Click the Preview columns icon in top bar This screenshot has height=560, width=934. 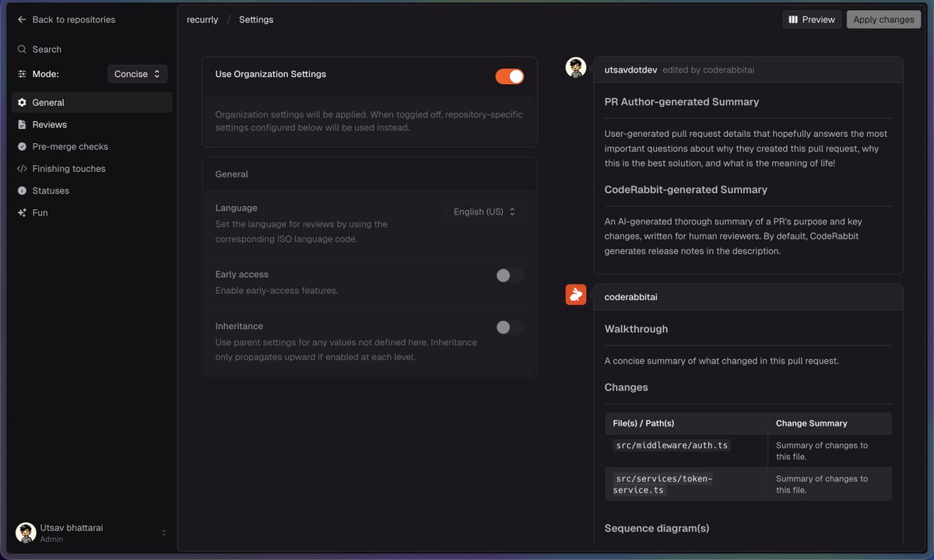[x=793, y=19]
